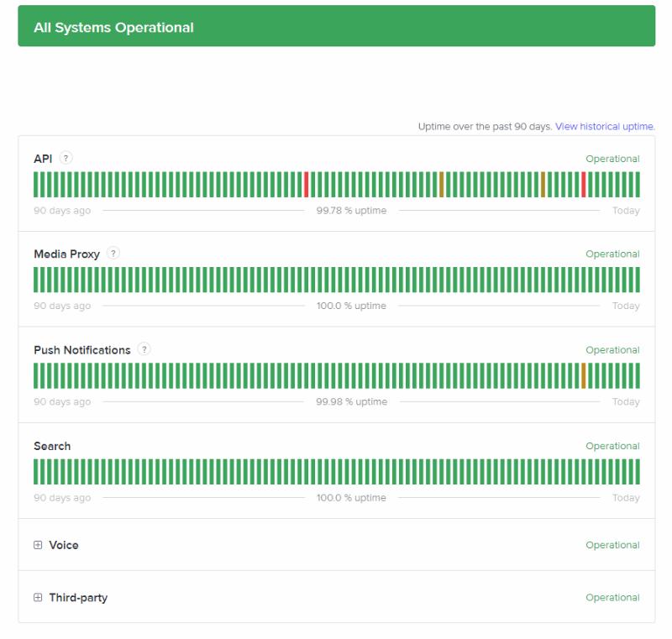Image resolution: width=672 pixels, height=639 pixels.
Task: Click '90 days ago' under API timeline
Action: (62, 210)
